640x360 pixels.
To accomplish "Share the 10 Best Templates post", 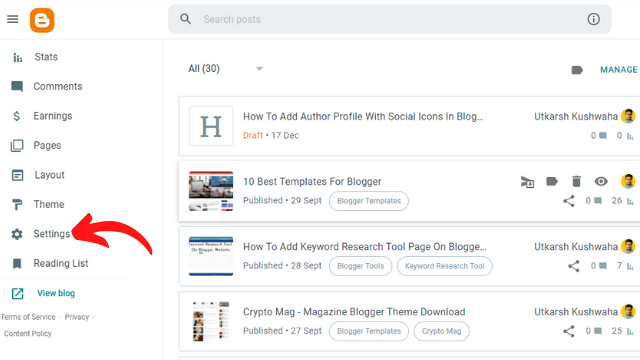I will 569,201.
